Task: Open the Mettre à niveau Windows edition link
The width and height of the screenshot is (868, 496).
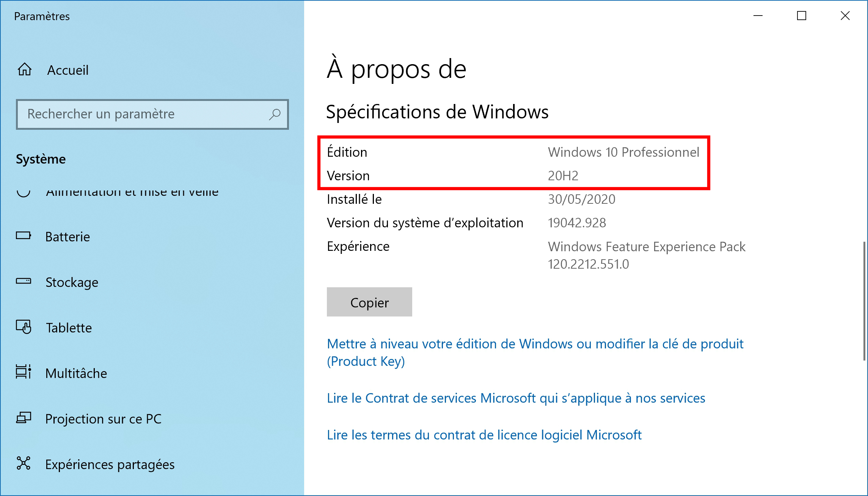Action: (x=535, y=353)
